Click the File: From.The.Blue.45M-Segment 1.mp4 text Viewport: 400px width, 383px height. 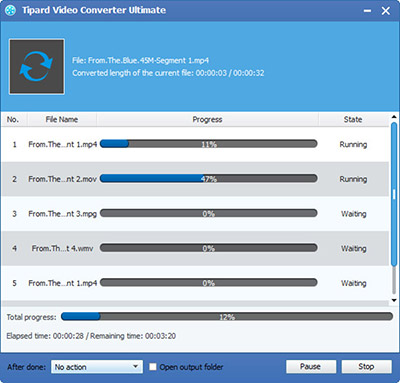pyautogui.click(x=140, y=60)
